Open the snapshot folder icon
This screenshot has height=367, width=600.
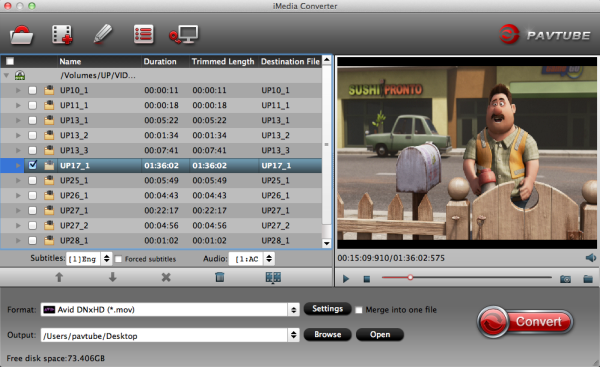(x=588, y=279)
